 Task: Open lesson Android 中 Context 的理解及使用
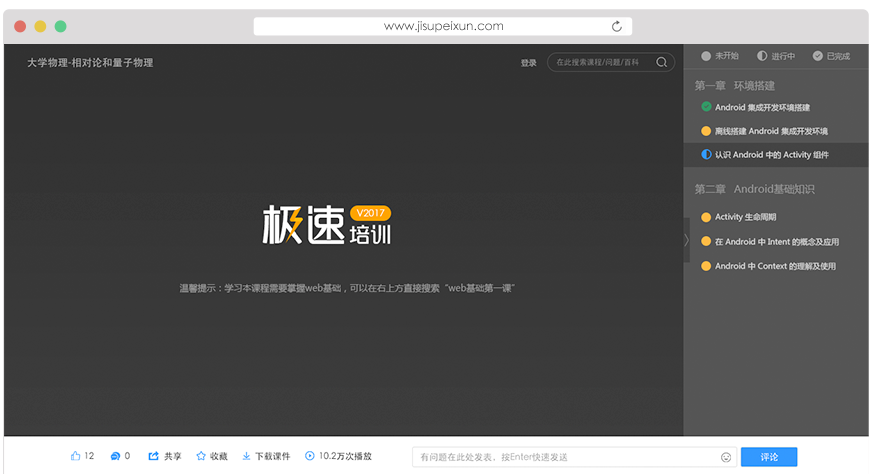[775, 266]
